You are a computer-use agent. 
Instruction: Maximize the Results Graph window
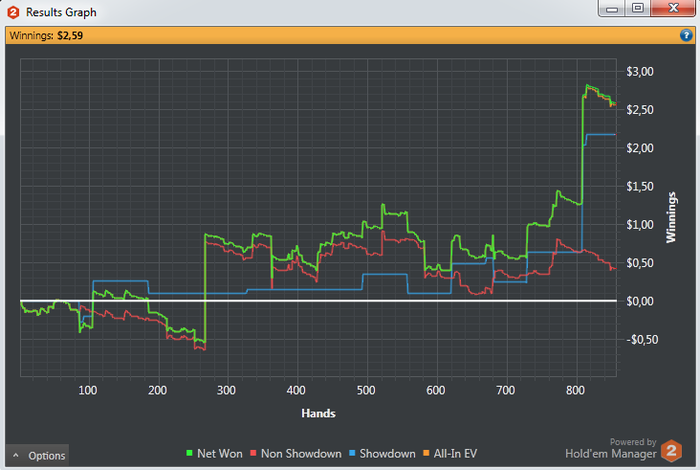click(x=638, y=8)
